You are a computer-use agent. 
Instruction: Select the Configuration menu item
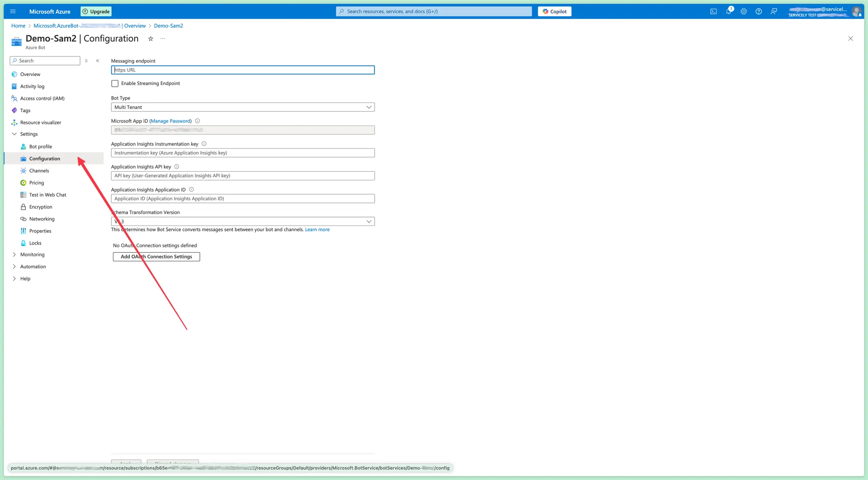(45, 159)
